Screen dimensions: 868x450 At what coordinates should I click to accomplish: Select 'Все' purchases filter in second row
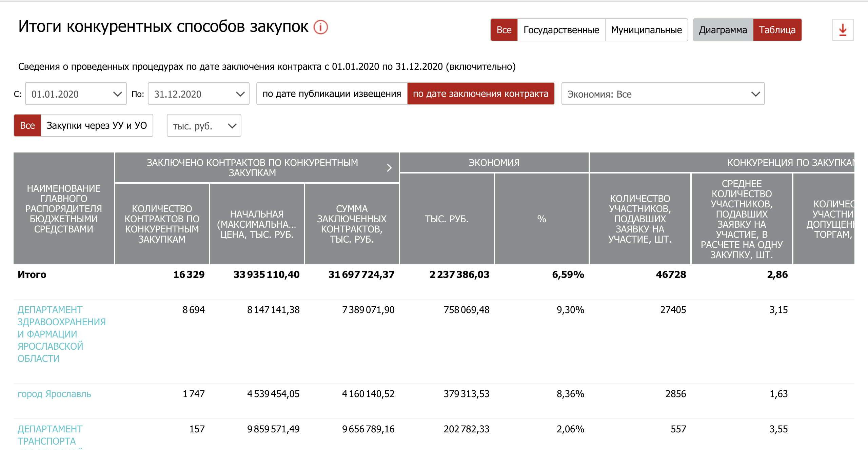[x=27, y=125]
